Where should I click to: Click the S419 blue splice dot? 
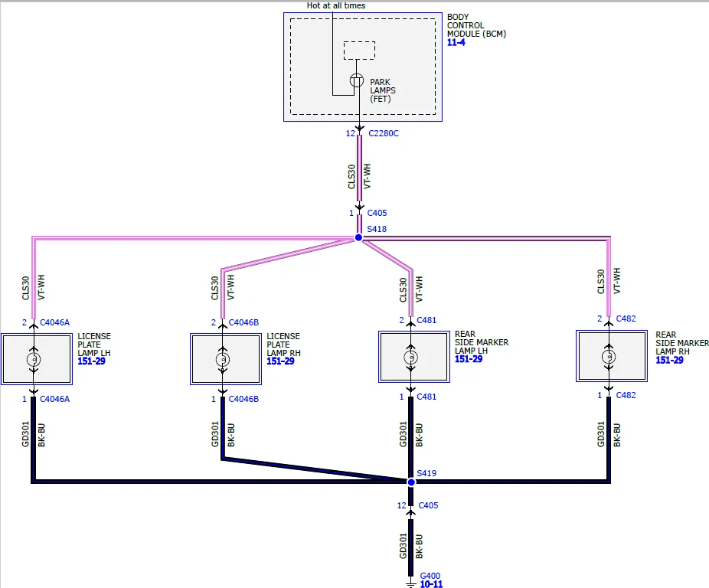coord(411,482)
